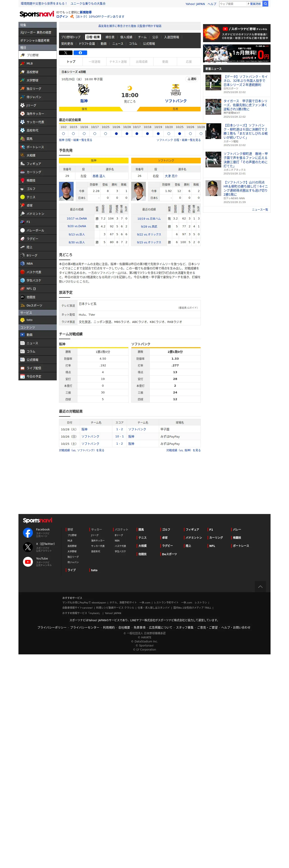Open pitcher 大津 亮介 profile link
Screen dimensions: 289x868
point(171,176)
